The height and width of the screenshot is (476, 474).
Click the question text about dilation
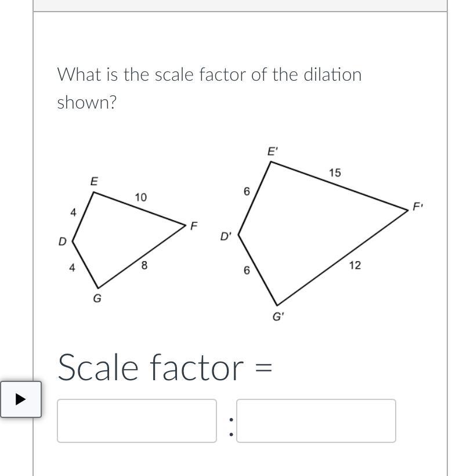[x=209, y=88]
